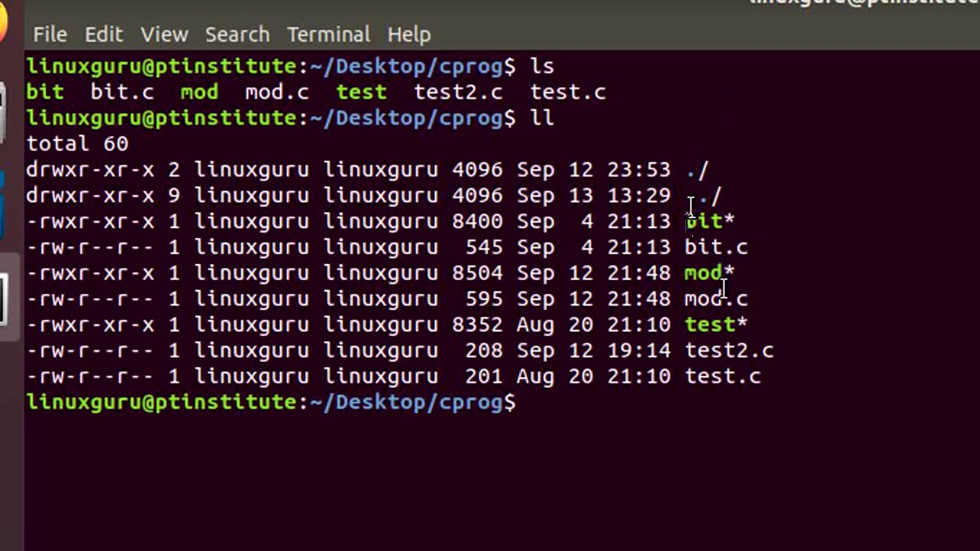Open the View menu
980x551 pixels.
(x=164, y=34)
